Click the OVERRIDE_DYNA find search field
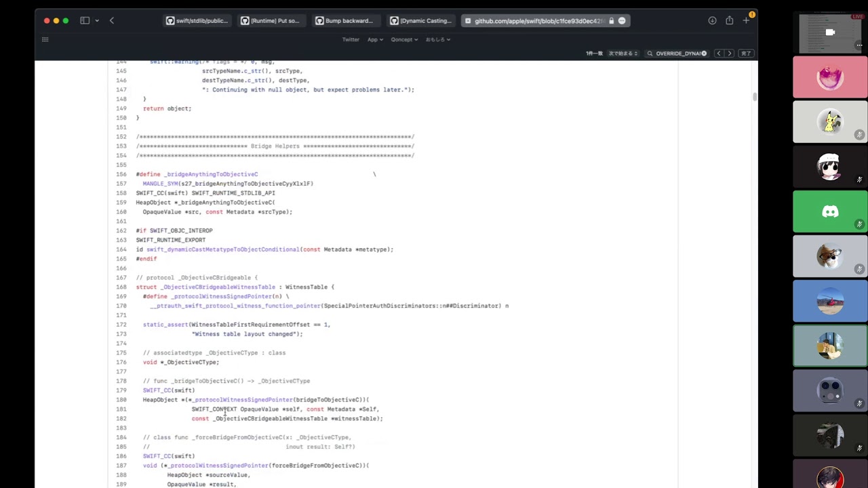Screen dimensions: 868x488 (x=677, y=54)
